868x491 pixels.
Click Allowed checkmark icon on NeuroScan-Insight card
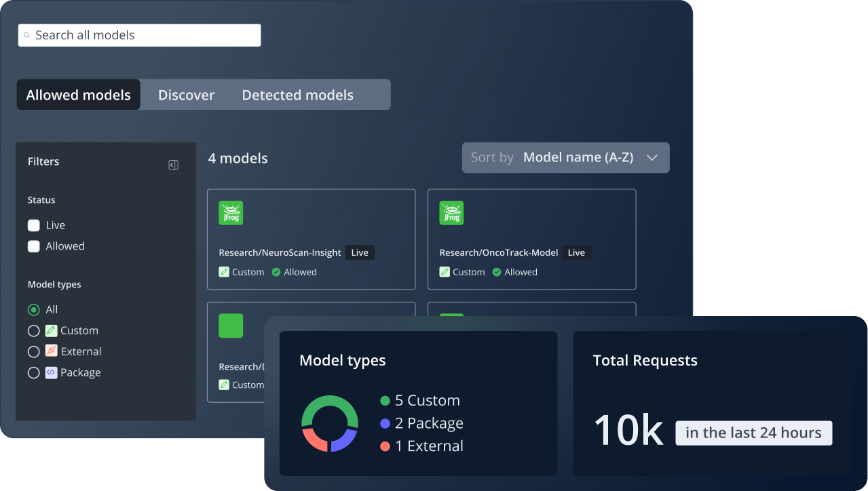[x=276, y=272]
